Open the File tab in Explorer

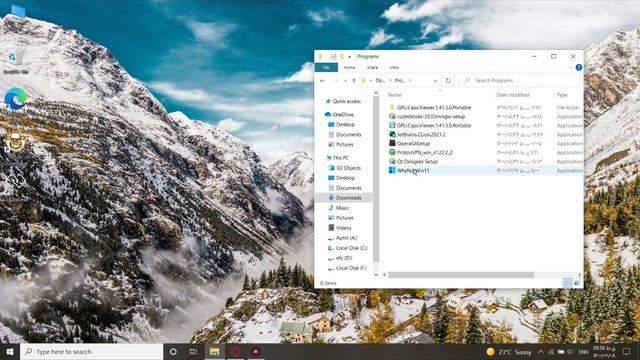tap(326, 67)
